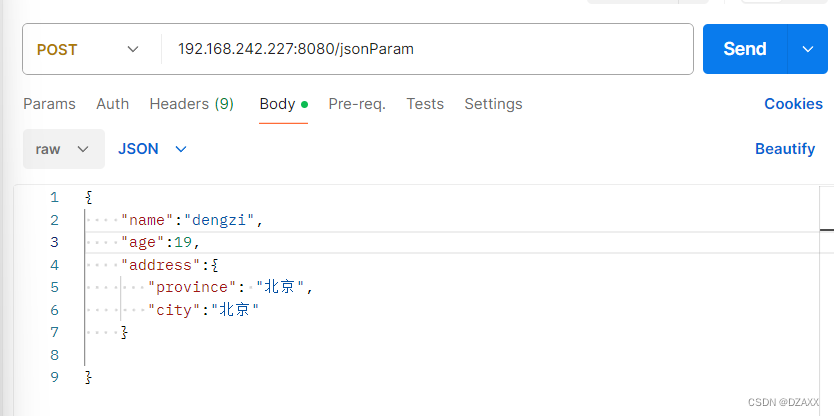This screenshot has height=416, width=834.
Task: Click the empty line 8 in editor
Action: click(452, 355)
